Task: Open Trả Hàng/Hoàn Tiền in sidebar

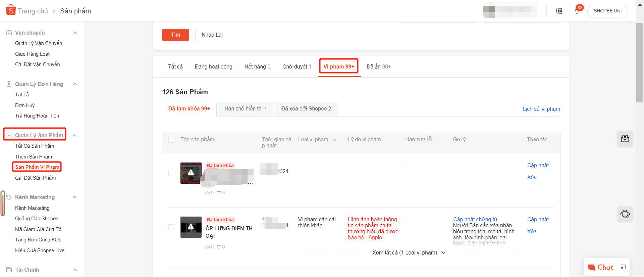Action: coord(37,116)
